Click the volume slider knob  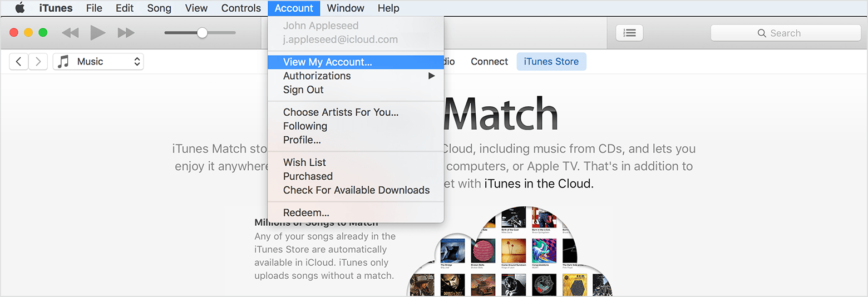point(203,33)
